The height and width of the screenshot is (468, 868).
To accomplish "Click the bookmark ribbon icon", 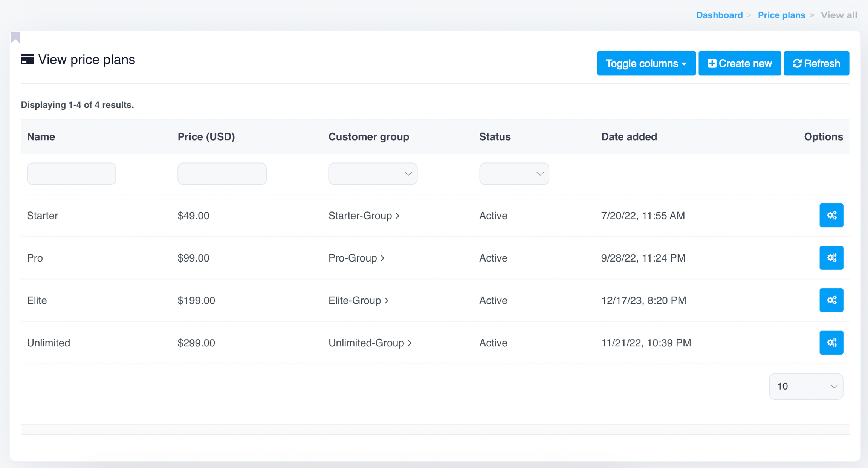I will click(15, 37).
